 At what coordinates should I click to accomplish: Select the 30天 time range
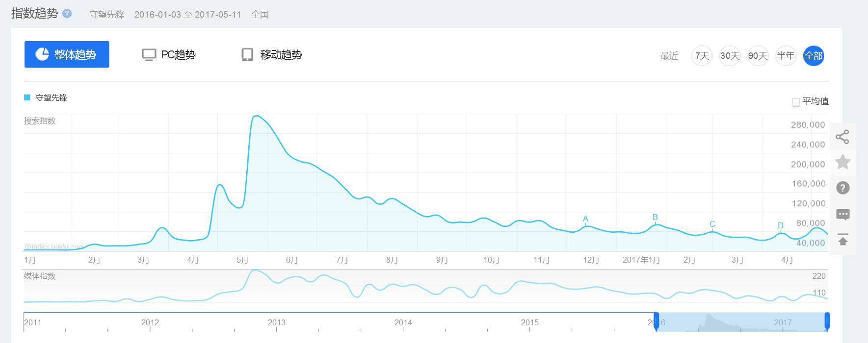[730, 56]
